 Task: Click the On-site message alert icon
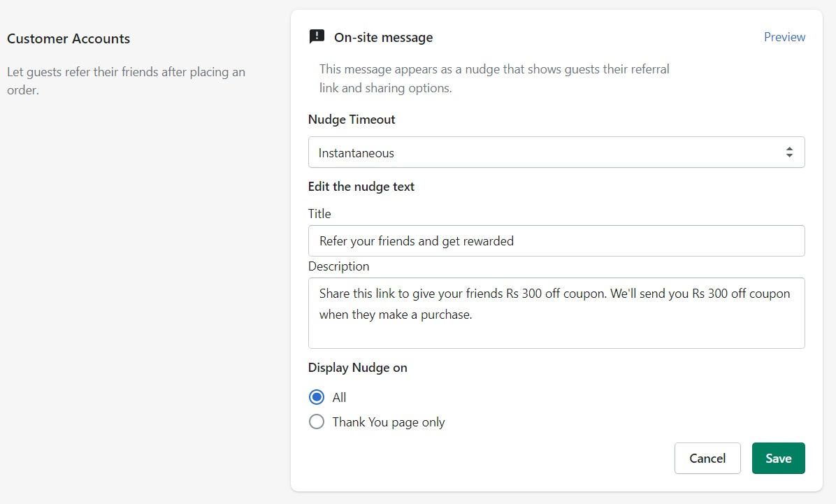(317, 37)
